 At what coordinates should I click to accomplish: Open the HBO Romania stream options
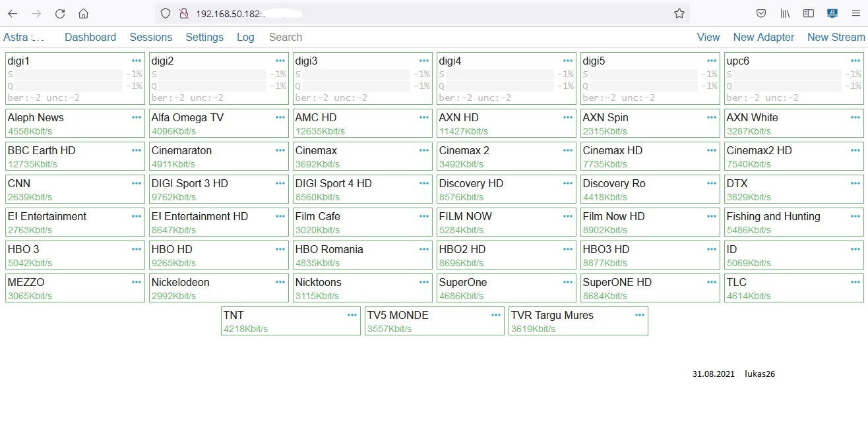pyautogui.click(x=424, y=249)
